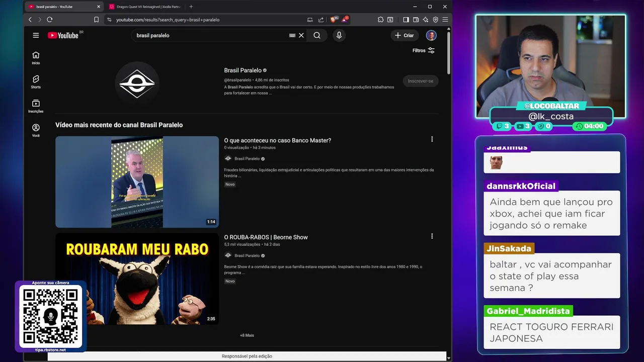Open options for O ROUBA-RABOS video
This screenshot has width=644, height=362.
(x=432, y=236)
